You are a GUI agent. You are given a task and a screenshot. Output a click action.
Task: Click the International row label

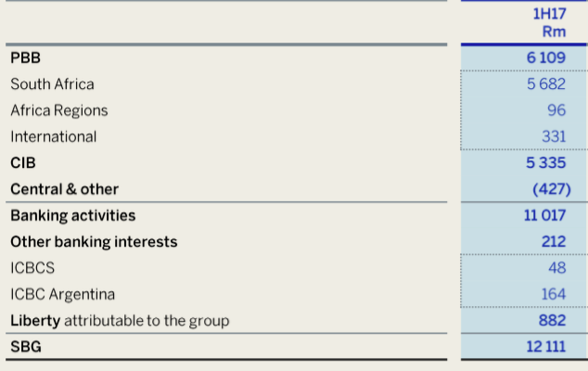(x=53, y=136)
